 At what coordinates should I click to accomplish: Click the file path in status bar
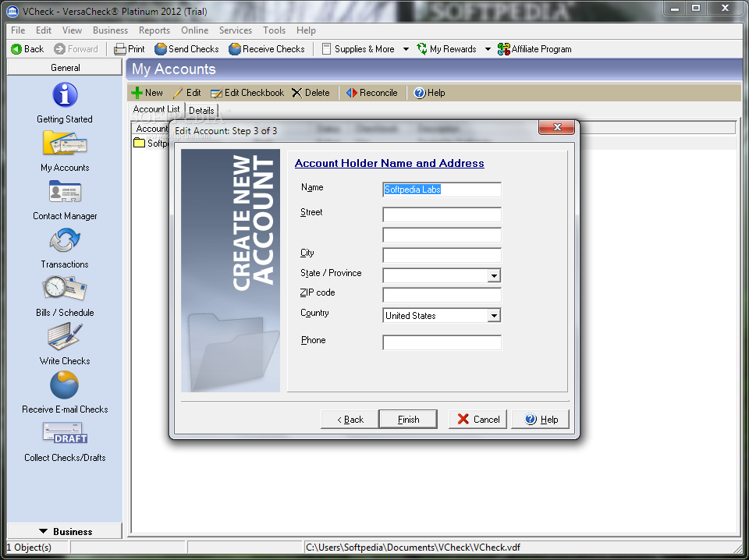tap(414, 547)
